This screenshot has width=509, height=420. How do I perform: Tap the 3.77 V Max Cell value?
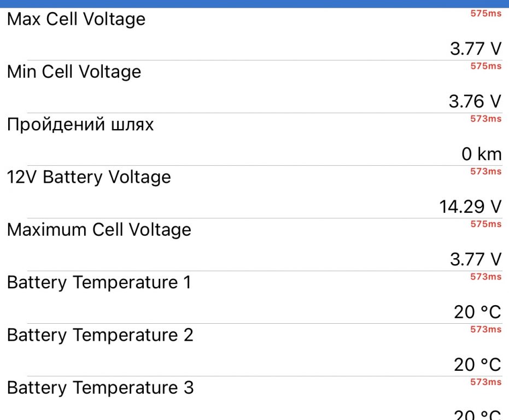tap(476, 49)
